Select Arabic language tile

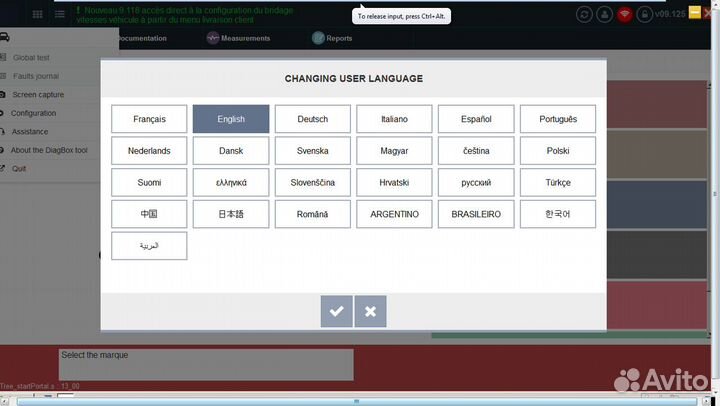click(149, 246)
